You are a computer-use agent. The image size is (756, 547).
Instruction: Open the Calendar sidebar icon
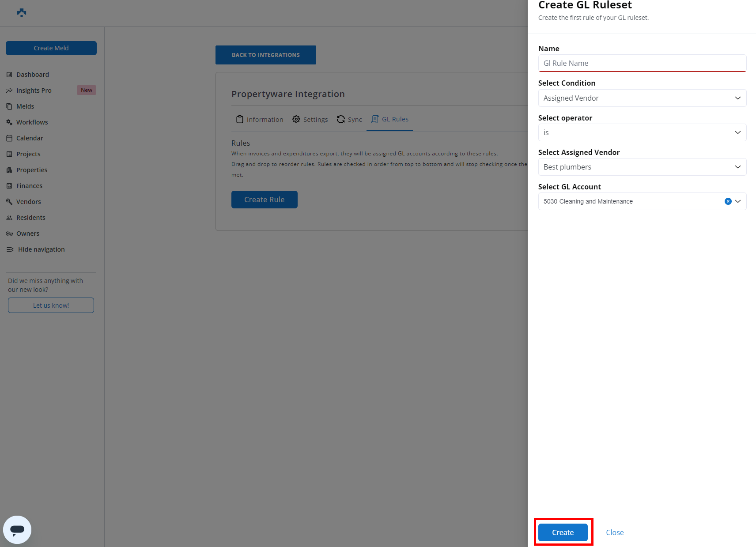tap(9, 138)
